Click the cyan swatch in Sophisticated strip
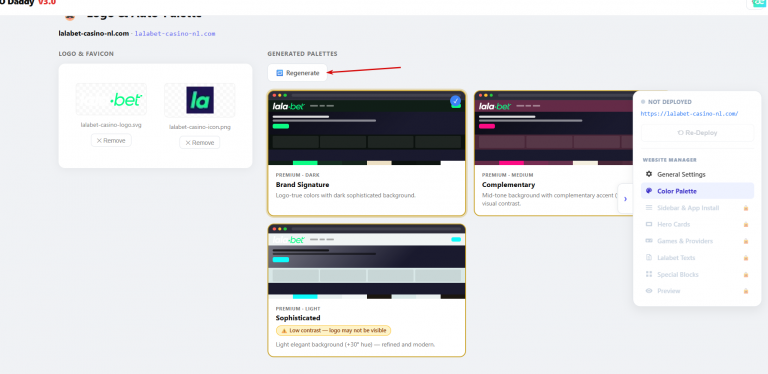This screenshot has width=768, height=374. pyautogui.click(x=305, y=296)
